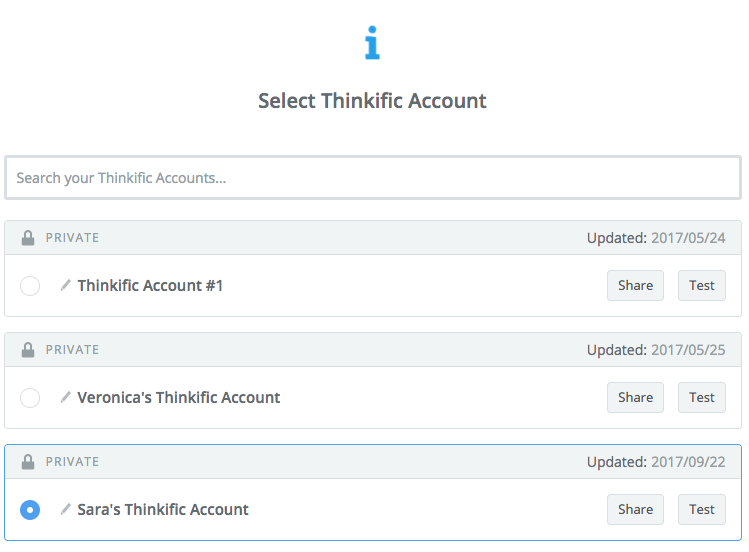
Task: Select Sara's Thinkific Account radio button
Action: click(30, 510)
